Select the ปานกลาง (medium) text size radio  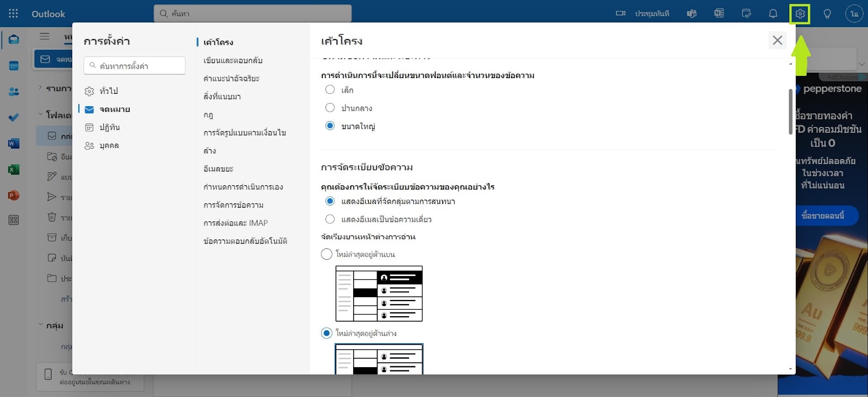coord(330,107)
